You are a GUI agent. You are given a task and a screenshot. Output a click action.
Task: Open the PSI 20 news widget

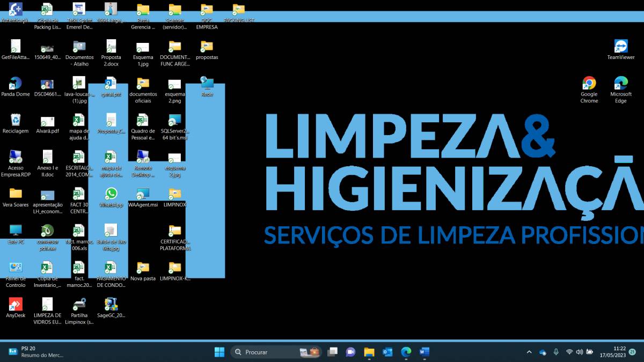click(35, 352)
